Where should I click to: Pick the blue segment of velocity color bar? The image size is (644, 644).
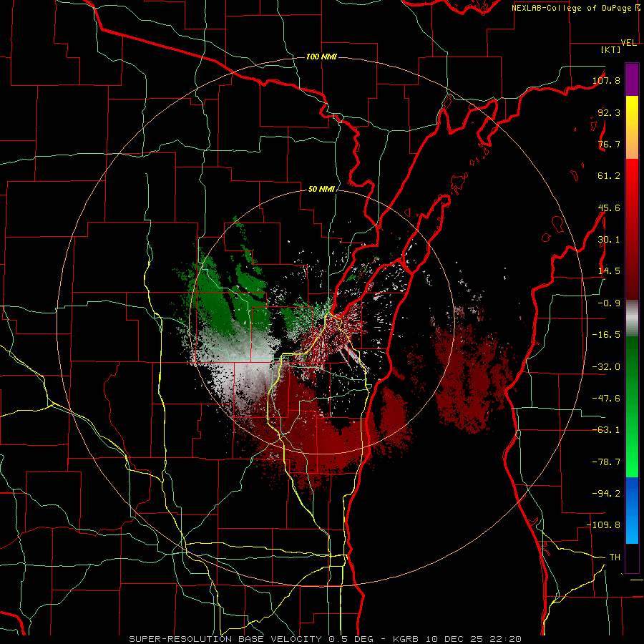tap(632, 510)
